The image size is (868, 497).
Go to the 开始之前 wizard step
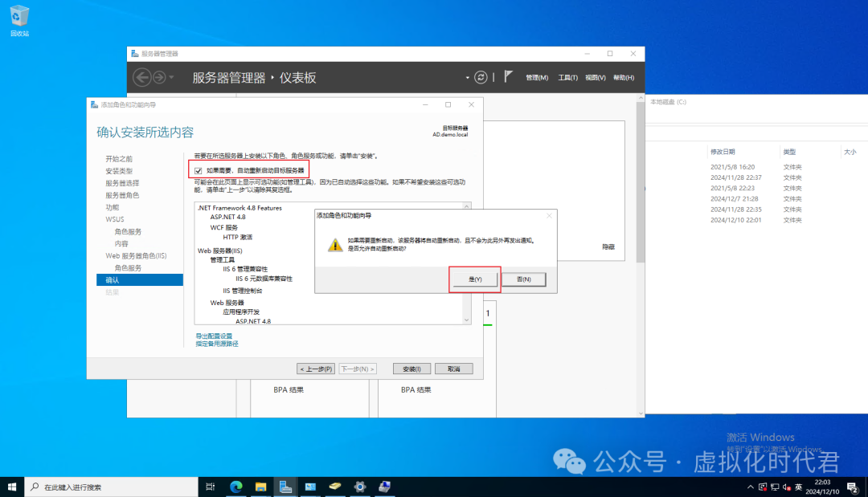pos(119,159)
